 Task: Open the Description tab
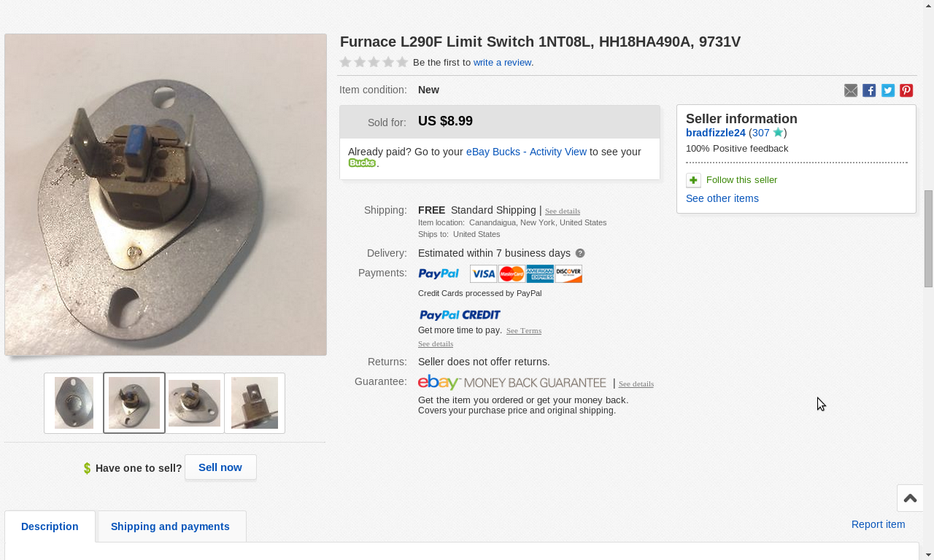[50, 526]
